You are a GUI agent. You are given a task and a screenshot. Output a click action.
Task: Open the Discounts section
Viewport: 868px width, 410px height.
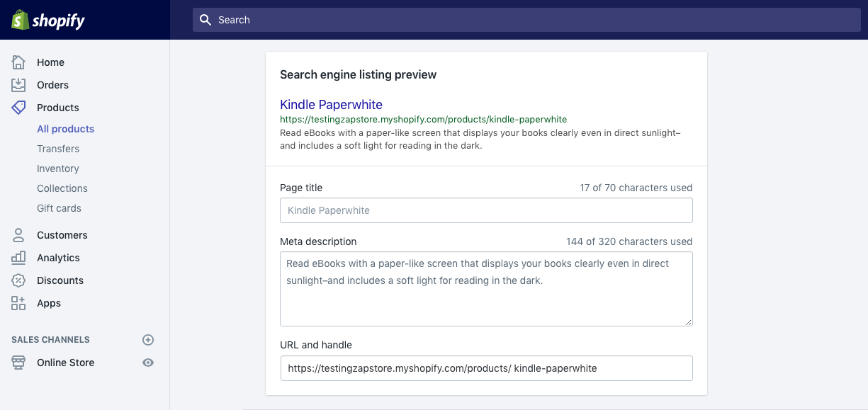pos(60,280)
